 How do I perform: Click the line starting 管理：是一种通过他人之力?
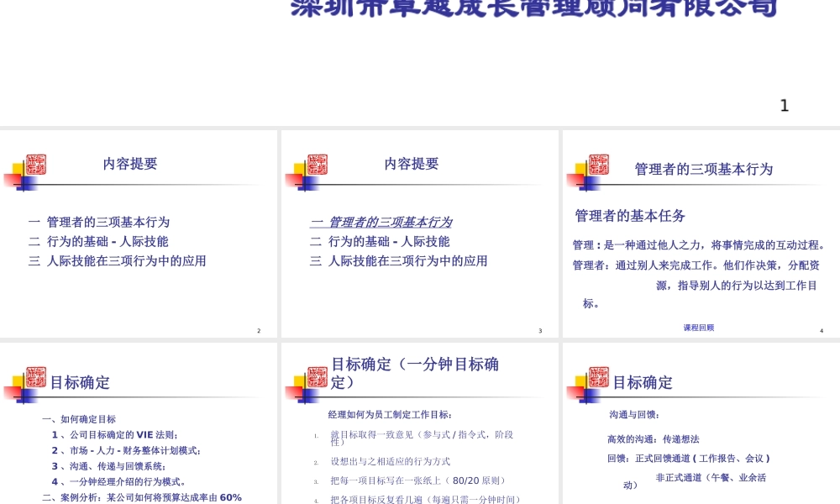pos(699,244)
